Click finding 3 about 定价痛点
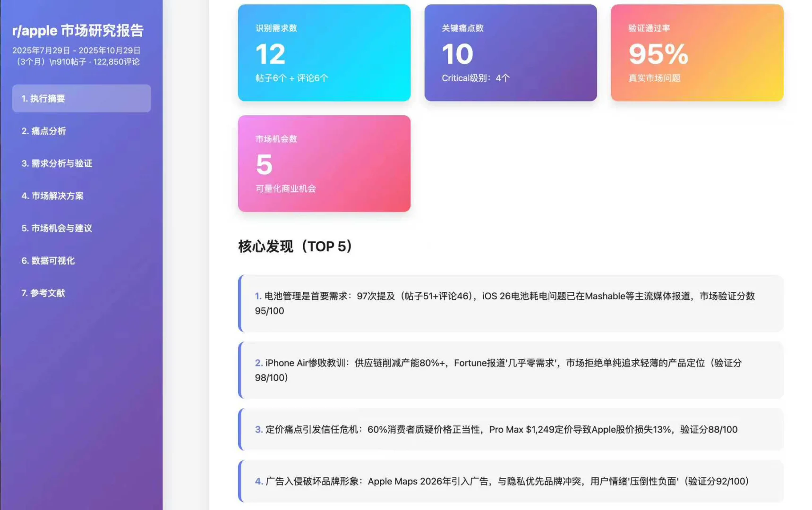Screen dimensions: 812x510 pos(510,430)
